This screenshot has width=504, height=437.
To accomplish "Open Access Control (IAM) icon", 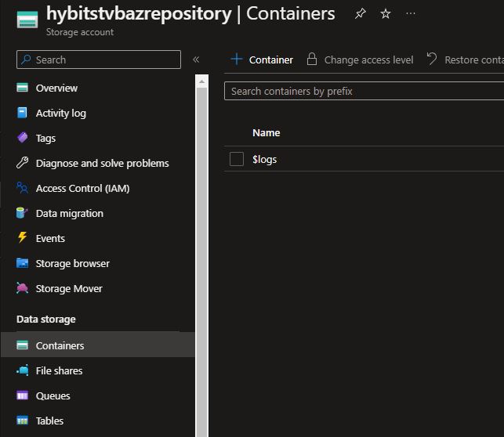I will (22, 188).
